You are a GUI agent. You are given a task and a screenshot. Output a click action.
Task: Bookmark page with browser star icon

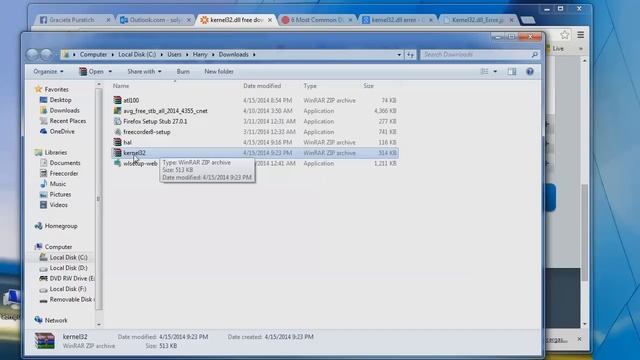click(x=564, y=35)
